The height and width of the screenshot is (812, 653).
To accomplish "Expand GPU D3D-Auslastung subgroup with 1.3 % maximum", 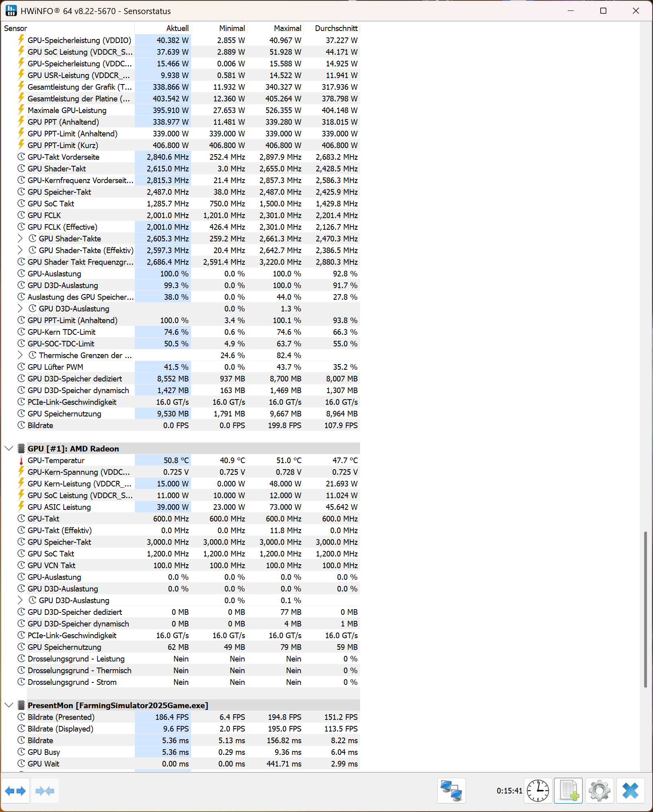I will 20,309.
